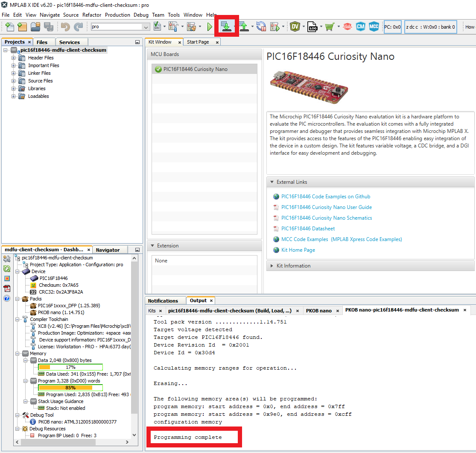Click the Open Project folder icon
476x453 pixels.
click(35, 27)
